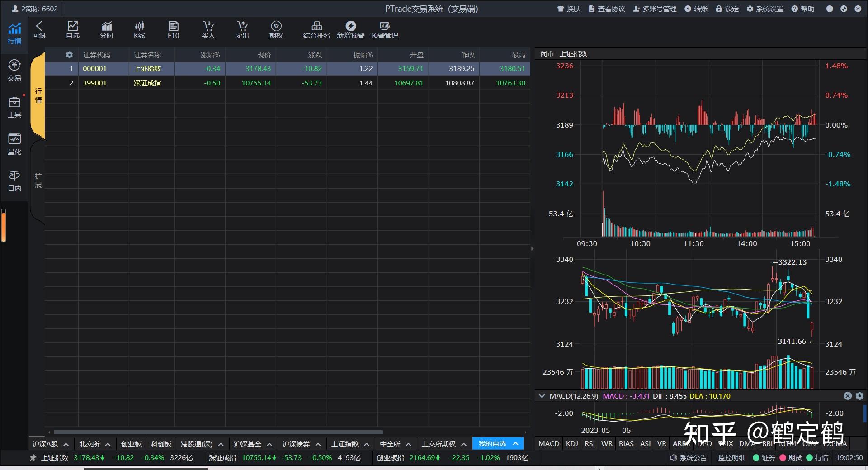Click the 换肤 skin change option
Viewport: 868px width, 470px height.
click(569, 9)
